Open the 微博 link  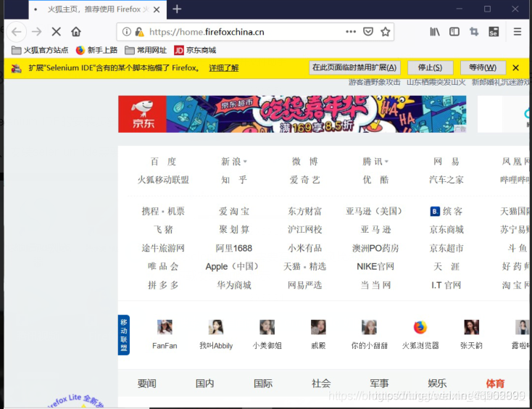pyautogui.click(x=304, y=162)
